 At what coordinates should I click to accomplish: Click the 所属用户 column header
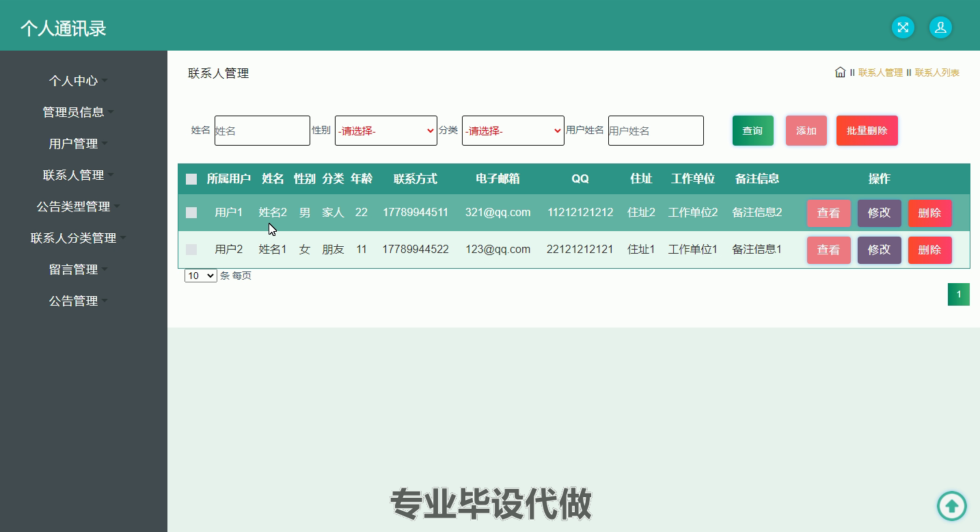click(229, 179)
